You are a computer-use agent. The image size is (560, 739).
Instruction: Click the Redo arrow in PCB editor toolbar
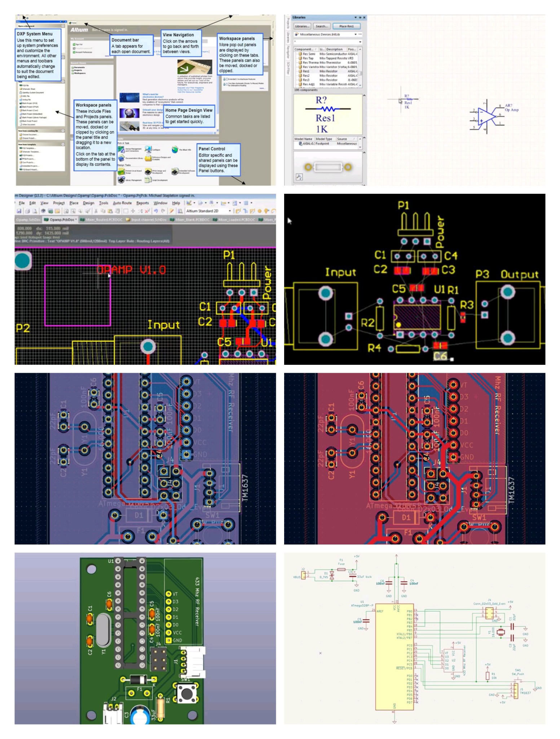(x=163, y=211)
